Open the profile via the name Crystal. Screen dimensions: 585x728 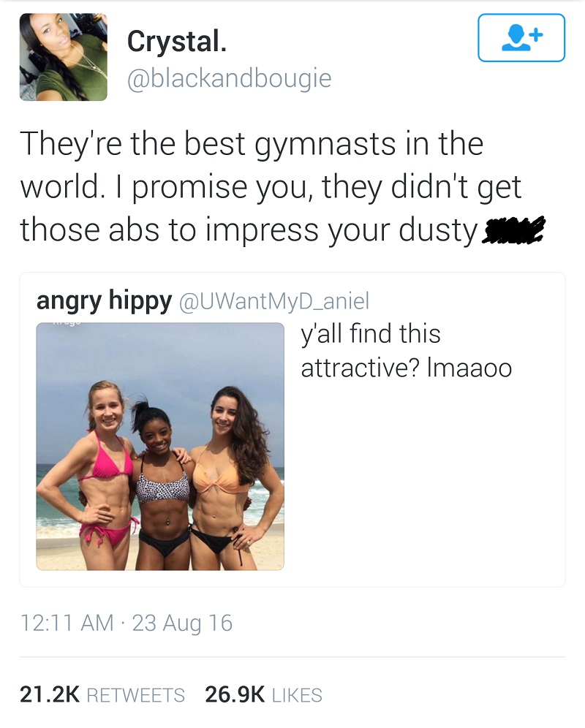pos(177,41)
